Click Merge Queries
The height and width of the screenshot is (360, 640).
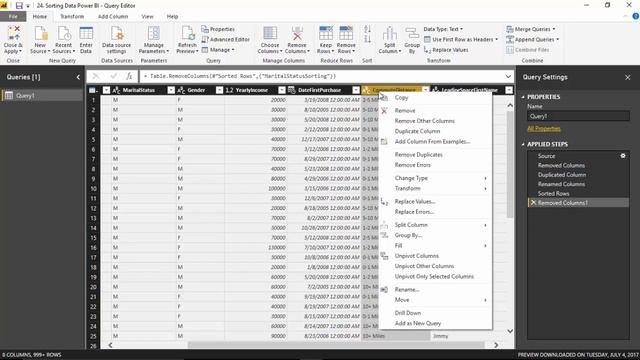pyautogui.click(x=531, y=29)
